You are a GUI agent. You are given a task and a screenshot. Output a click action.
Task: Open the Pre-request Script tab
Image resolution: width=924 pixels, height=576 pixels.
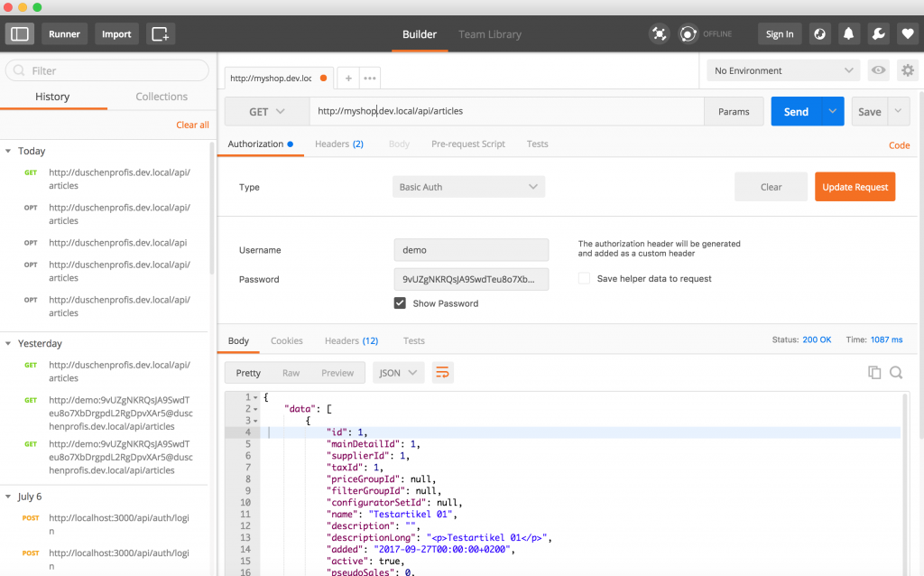click(468, 144)
